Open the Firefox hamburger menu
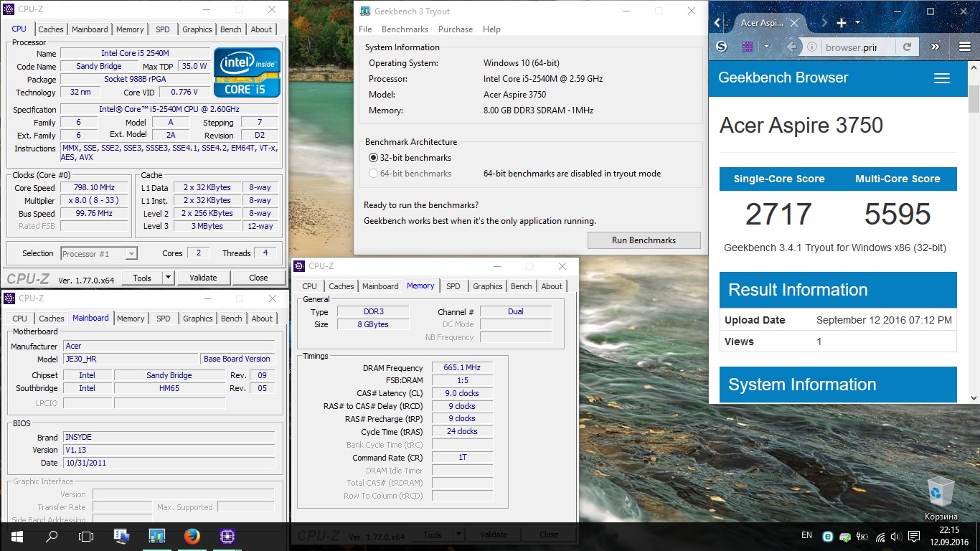This screenshot has height=551, width=980. pyautogui.click(x=964, y=47)
